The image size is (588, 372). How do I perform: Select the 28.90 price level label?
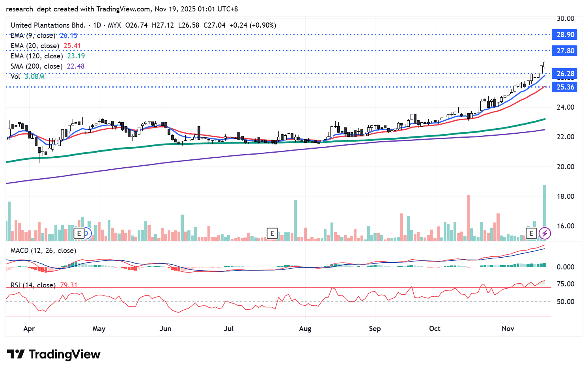pos(565,35)
